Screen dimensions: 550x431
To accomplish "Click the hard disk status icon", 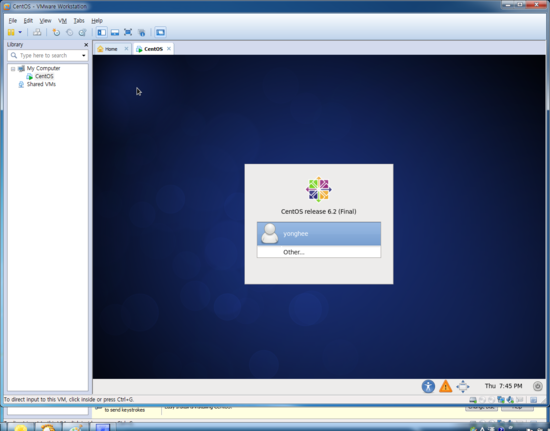I will coord(473,399).
